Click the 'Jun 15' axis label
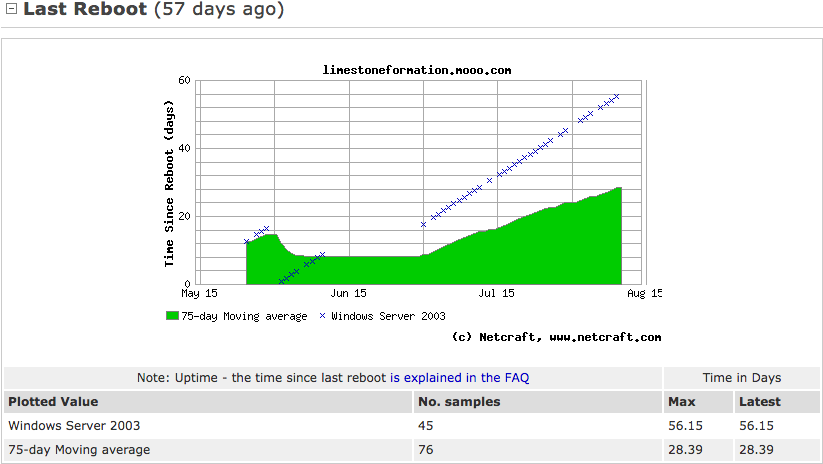 pos(349,293)
